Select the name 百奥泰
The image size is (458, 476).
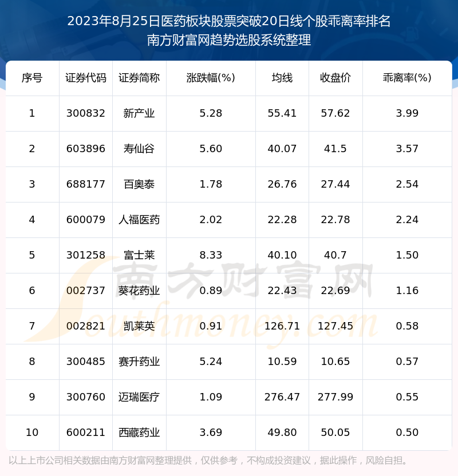[x=139, y=184]
